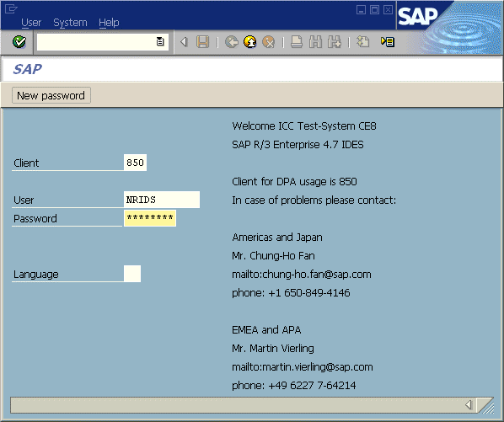The image size is (504, 422).
Task: Click 'In case of problems please contact:' text
Action: click(314, 200)
